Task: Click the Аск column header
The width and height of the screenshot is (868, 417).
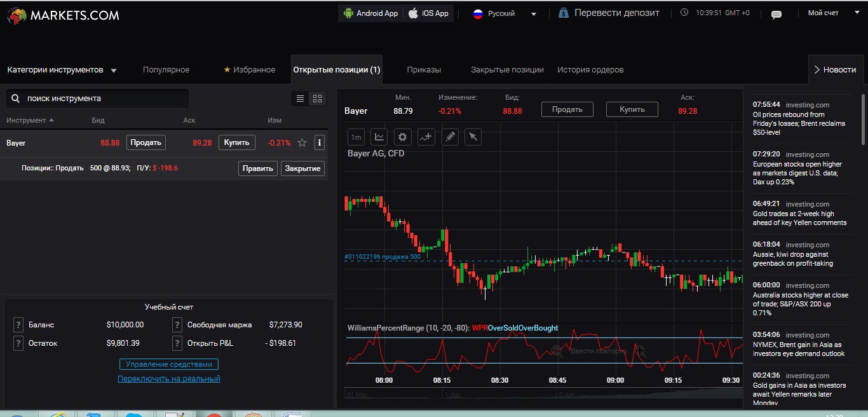Action: [x=189, y=120]
